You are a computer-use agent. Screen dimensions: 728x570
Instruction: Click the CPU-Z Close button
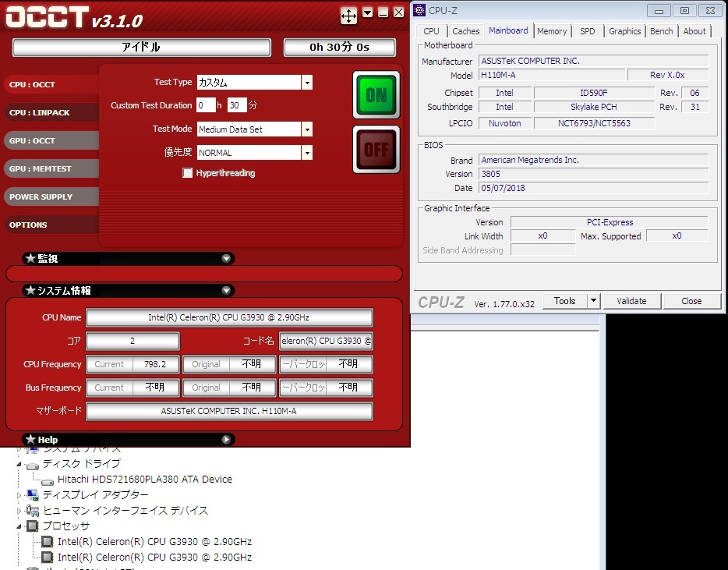[x=691, y=301]
